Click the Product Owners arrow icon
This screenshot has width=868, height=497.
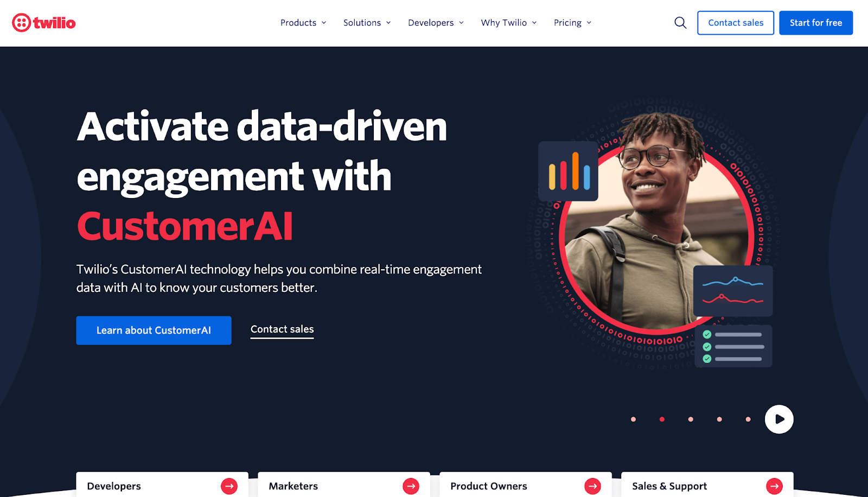tap(593, 486)
